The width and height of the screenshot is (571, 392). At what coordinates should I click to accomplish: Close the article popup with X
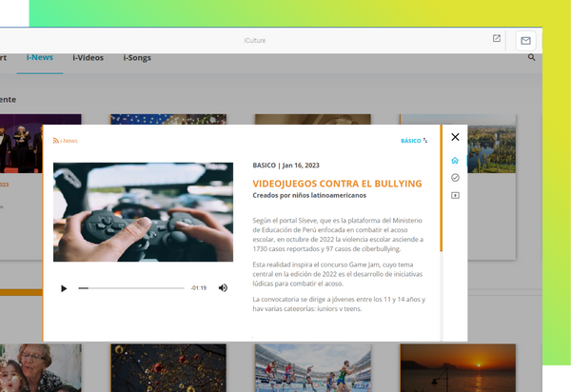click(455, 138)
